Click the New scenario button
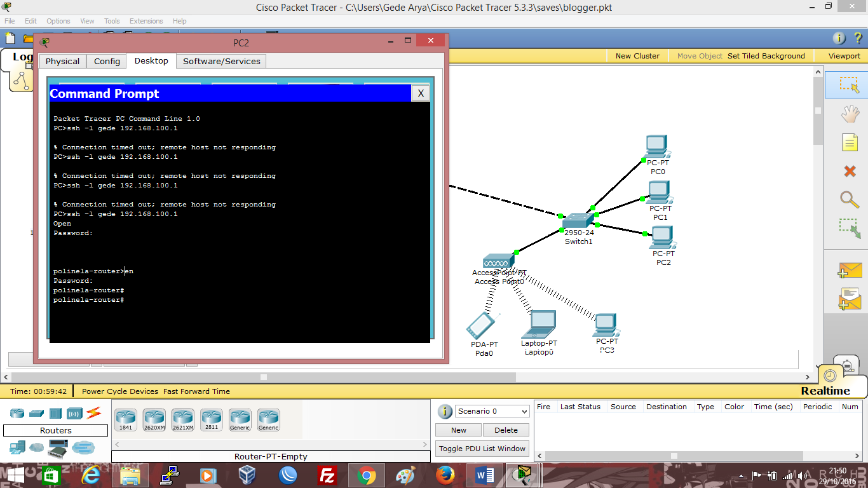The height and width of the screenshot is (488, 868). click(459, 430)
